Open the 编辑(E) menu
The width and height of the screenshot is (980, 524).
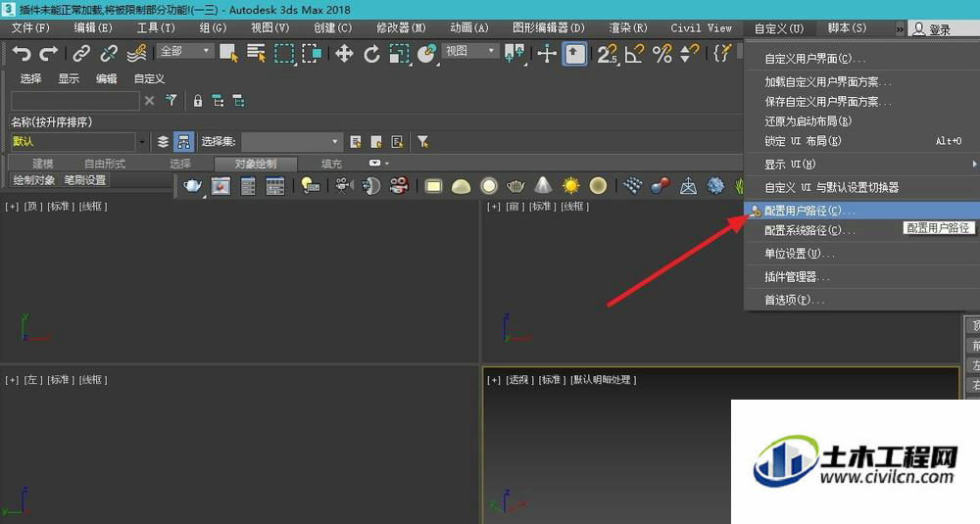pyautogui.click(x=93, y=28)
